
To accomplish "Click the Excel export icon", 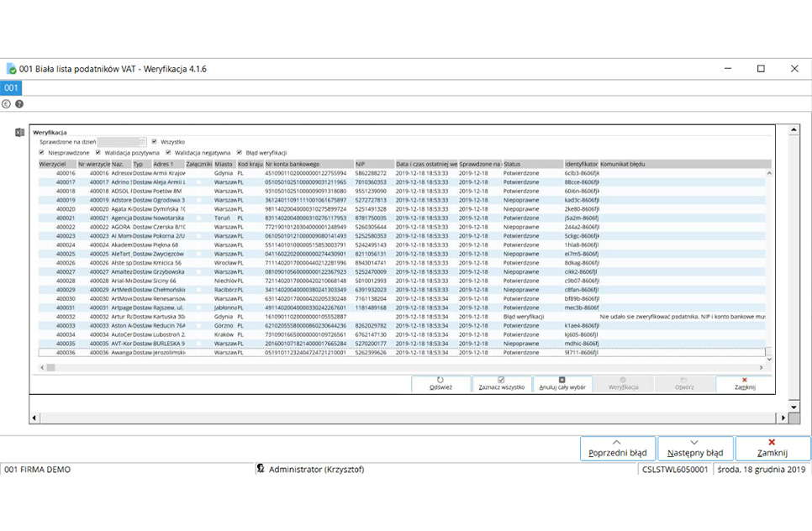I will click(20, 133).
